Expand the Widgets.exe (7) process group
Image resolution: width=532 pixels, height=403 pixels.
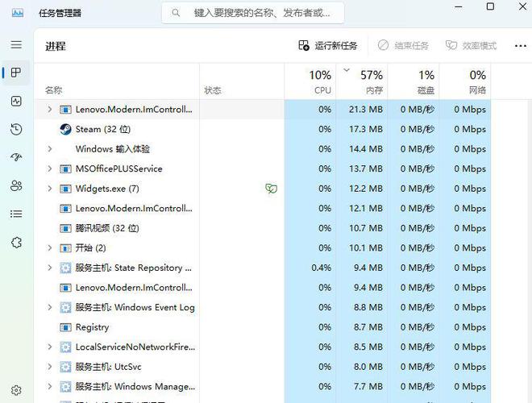pos(49,189)
